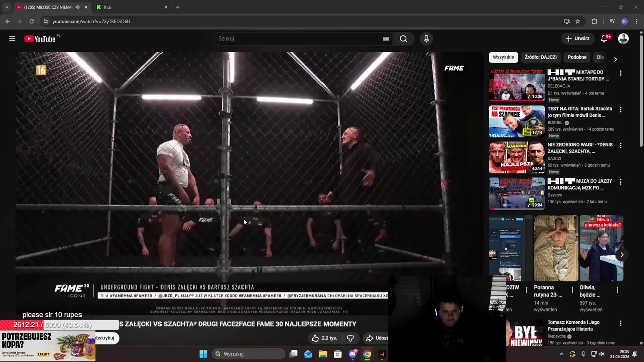Focus the browser address bar URL
Image resolution: width=644 pixels, height=362 pixels.
pyautogui.click(x=91, y=21)
